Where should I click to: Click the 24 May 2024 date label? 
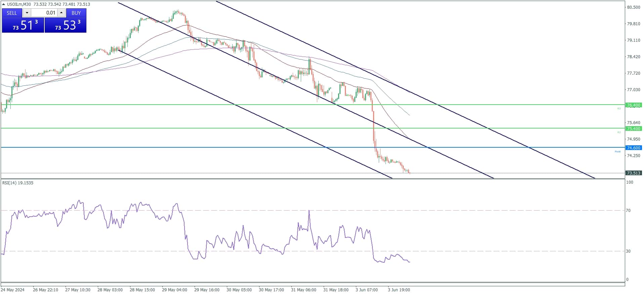tap(13, 290)
